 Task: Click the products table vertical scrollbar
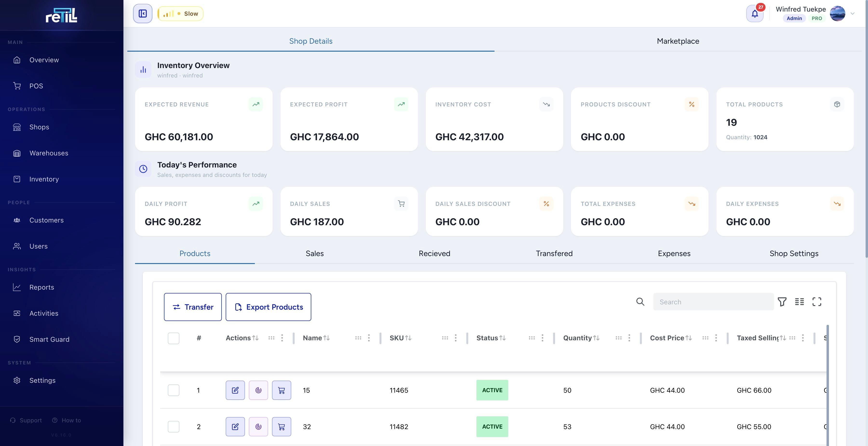tap(827, 385)
